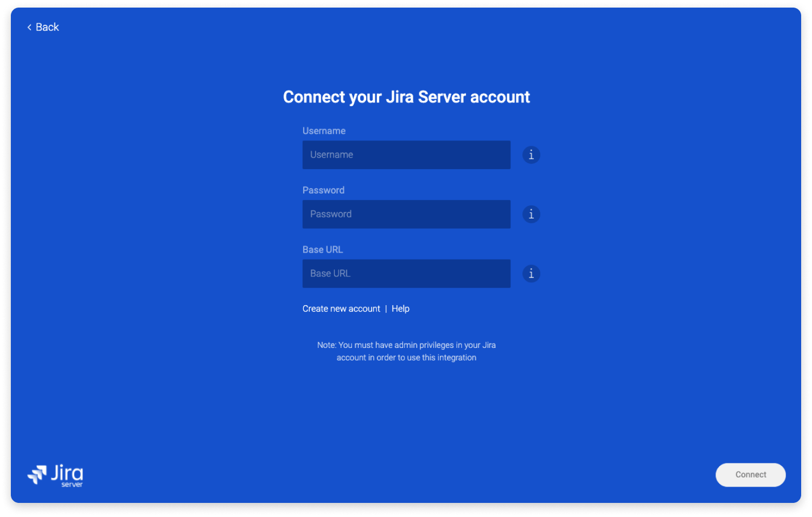This screenshot has width=812, height=517.
Task: Show info for the Password field
Action: coord(531,214)
